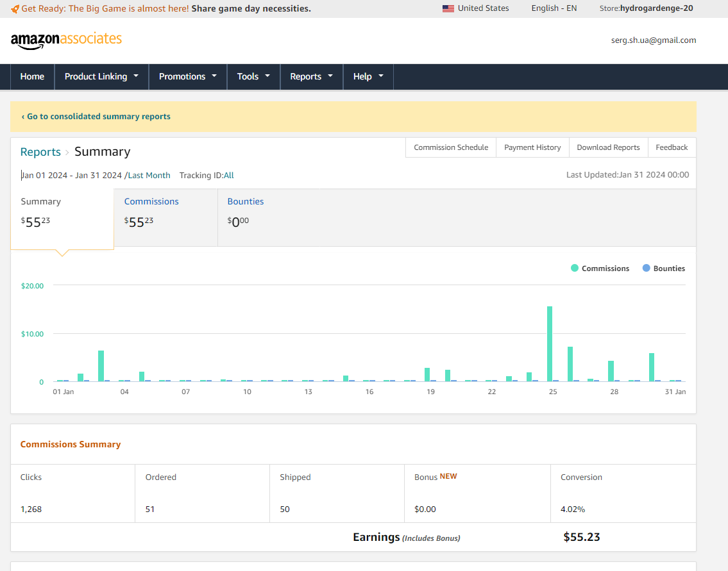Select the Summary tab
The image size is (728, 571).
[62, 219]
